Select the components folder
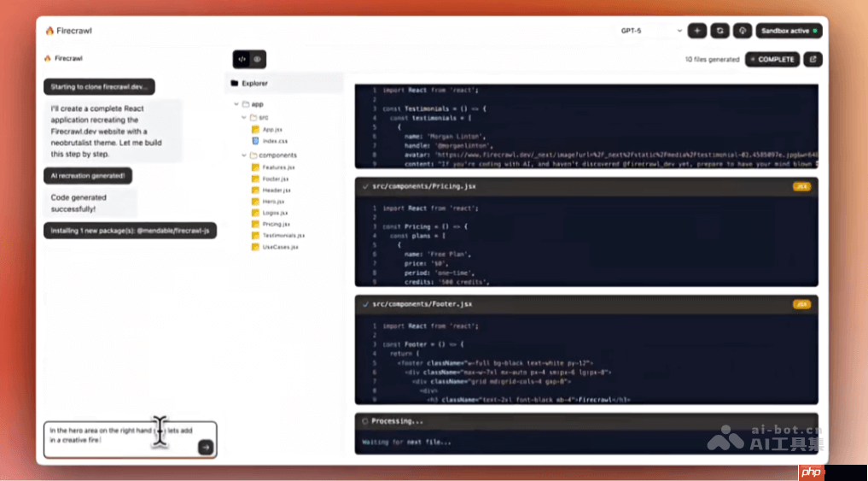Image resolution: width=868 pixels, height=481 pixels. click(x=273, y=155)
